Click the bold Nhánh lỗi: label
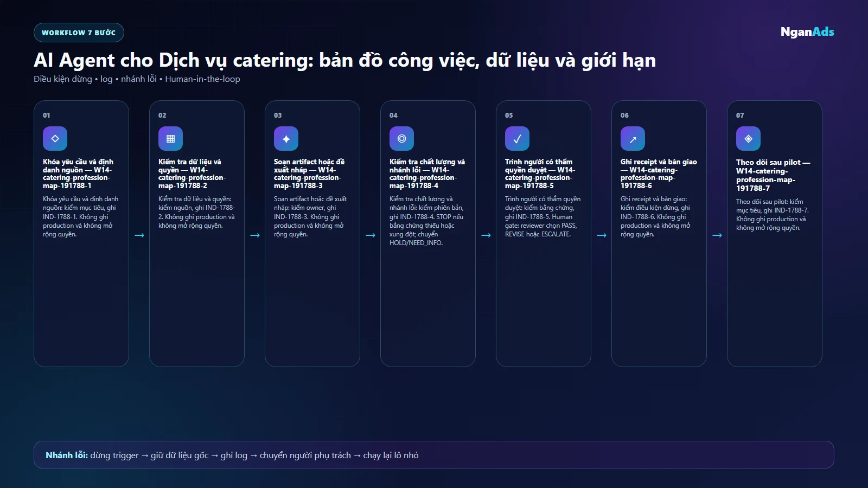868x488 pixels. (x=67, y=455)
